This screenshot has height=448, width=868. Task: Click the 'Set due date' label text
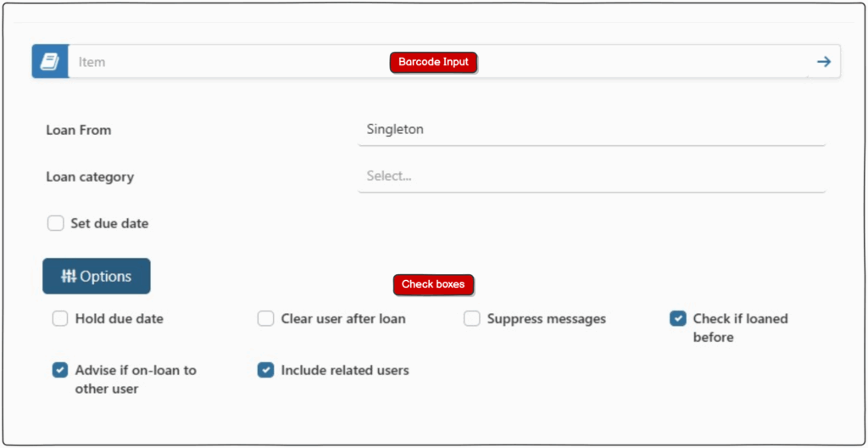point(109,224)
